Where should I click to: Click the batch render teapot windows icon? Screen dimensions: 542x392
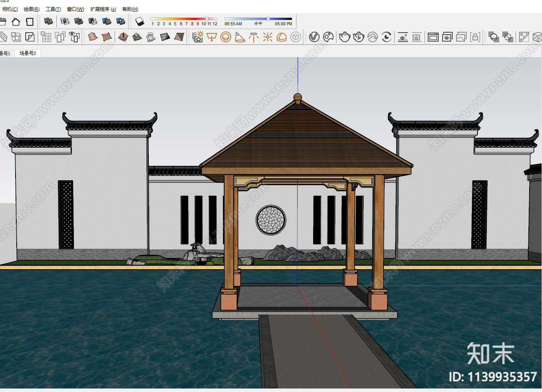tap(447, 37)
